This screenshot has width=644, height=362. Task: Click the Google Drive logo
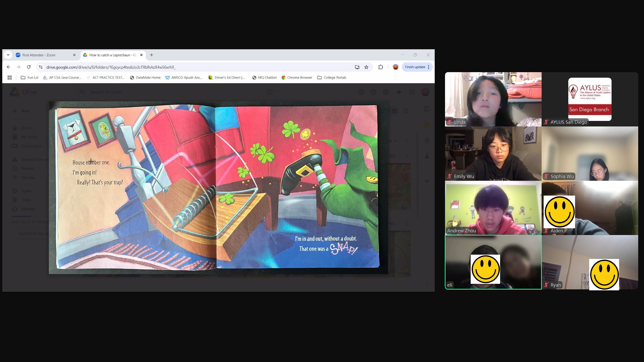tap(23, 92)
